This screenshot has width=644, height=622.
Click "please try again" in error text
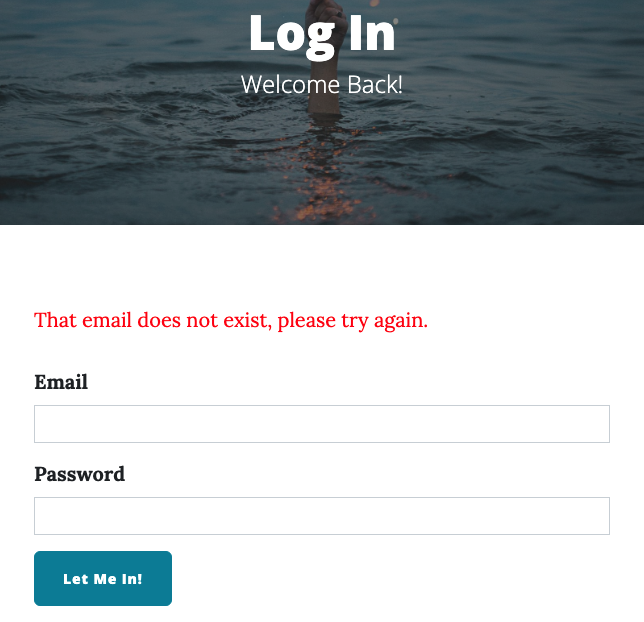[x=353, y=320]
